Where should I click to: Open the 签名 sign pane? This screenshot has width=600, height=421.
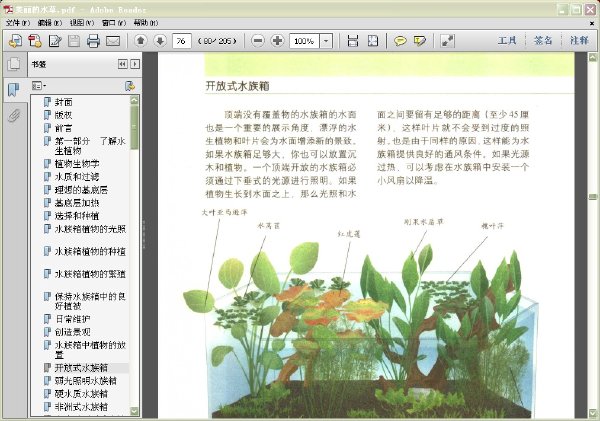(543, 40)
